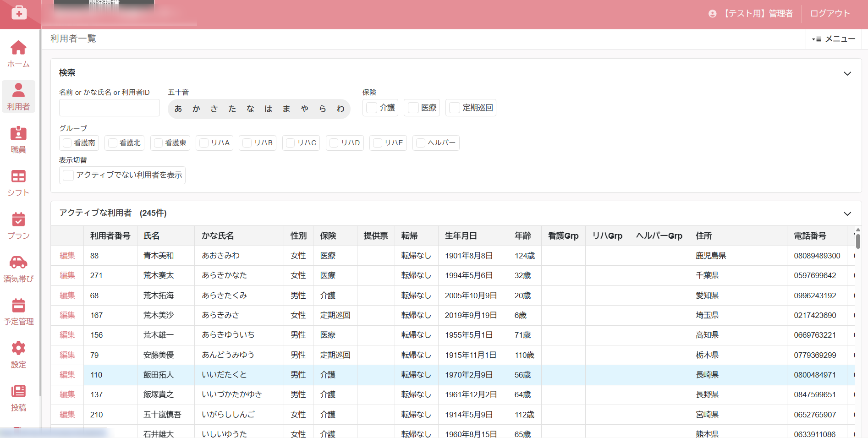Viewport: 868px width, 438px height.
Task: Enable アクティブでない利用者を表示 checkbox
Action: click(x=68, y=175)
